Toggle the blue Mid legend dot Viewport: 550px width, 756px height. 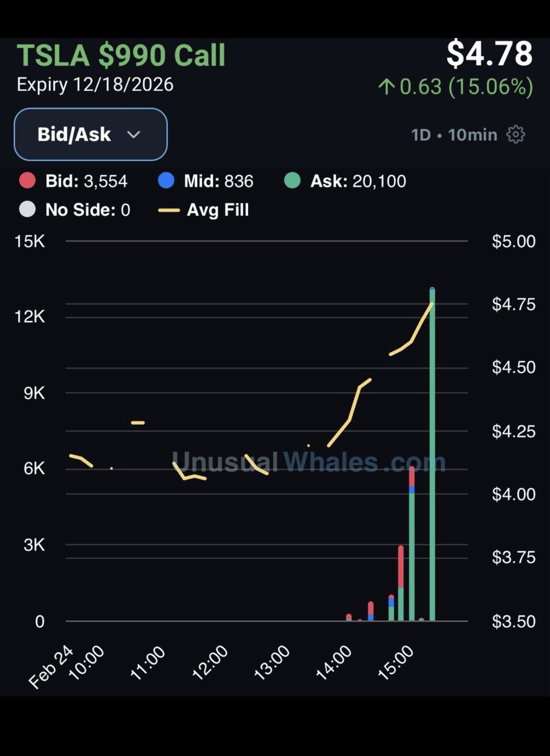[x=166, y=181]
